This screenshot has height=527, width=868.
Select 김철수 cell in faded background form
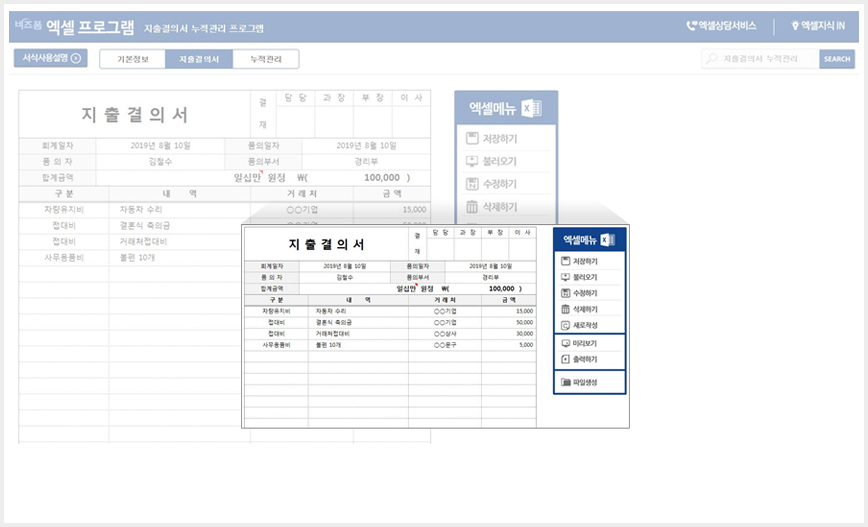160,162
